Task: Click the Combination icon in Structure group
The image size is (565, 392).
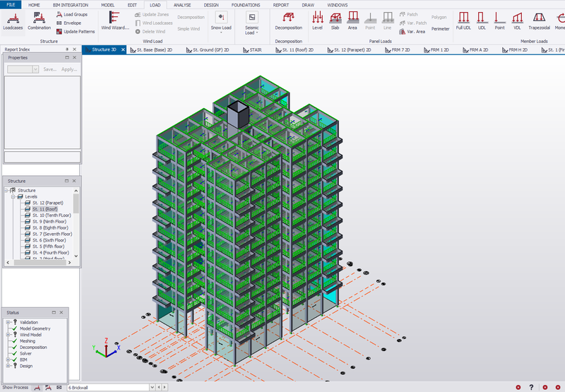Action: pyautogui.click(x=39, y=20)
